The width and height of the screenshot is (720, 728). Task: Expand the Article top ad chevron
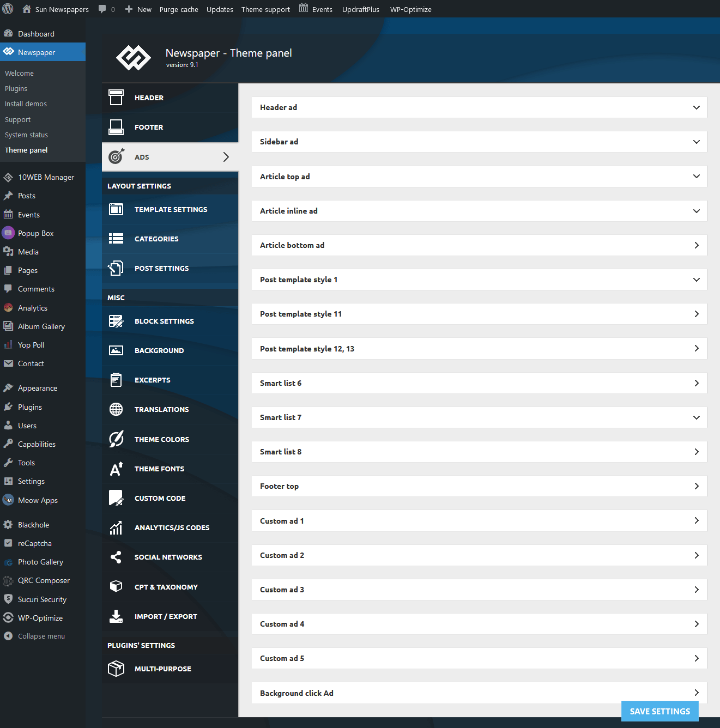pos(697,176)
